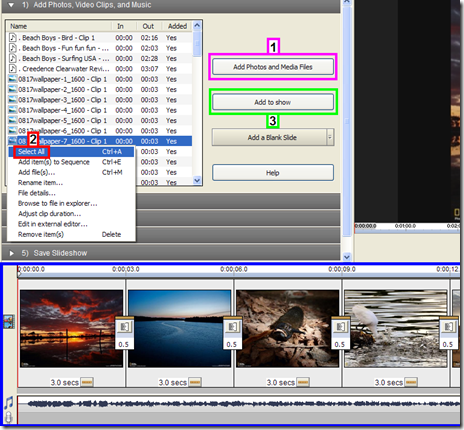The image size is (464, 430).
Task: Select 0817wallpaper-1_1600 - Clip 1 row
Action: tap(99, 79)
